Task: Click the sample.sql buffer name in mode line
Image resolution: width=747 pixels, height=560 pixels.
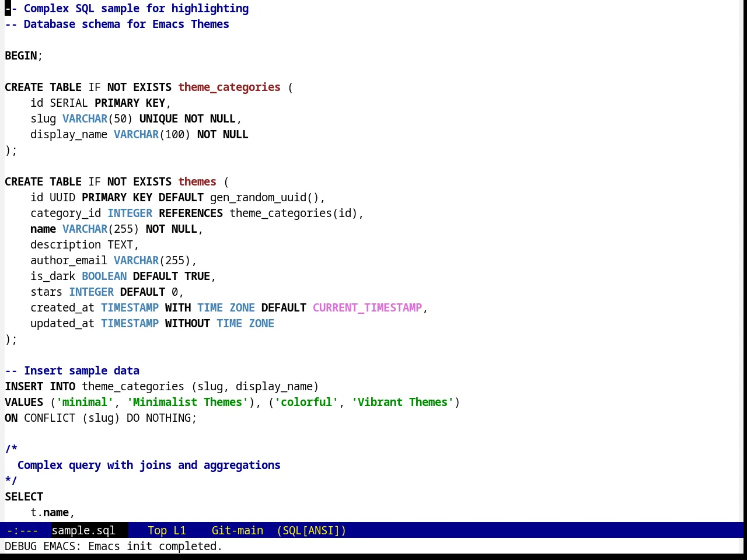Action: coord(83,530)
